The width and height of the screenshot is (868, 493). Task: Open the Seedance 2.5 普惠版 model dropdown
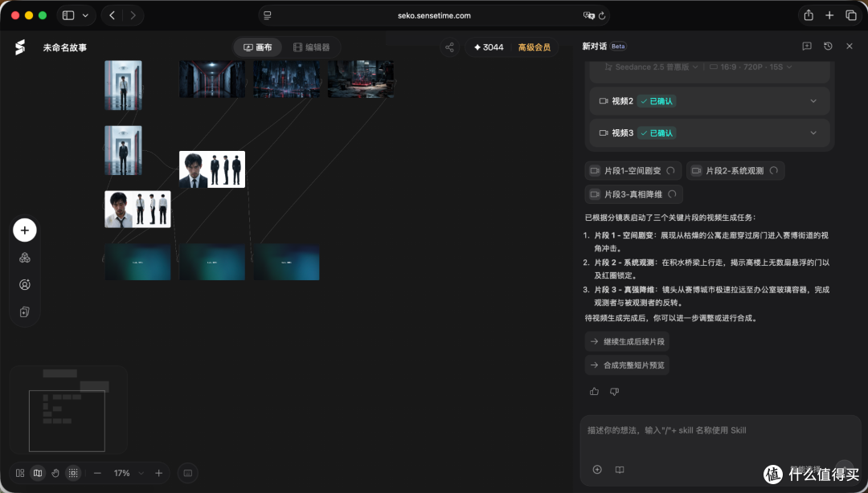point(652,67)
